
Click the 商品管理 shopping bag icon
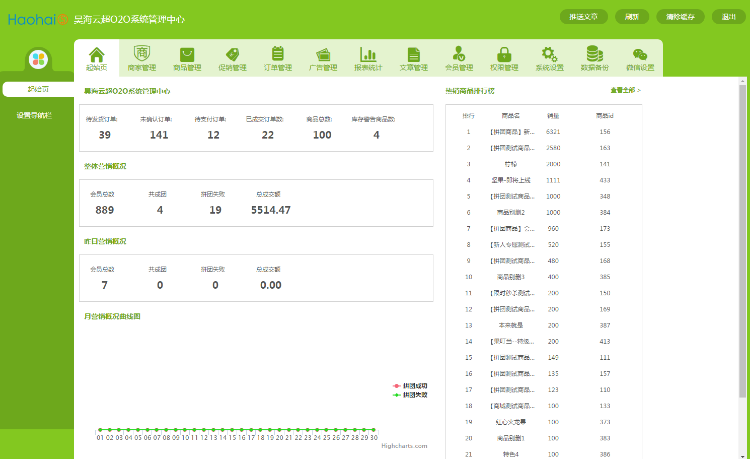click(187, 54)
